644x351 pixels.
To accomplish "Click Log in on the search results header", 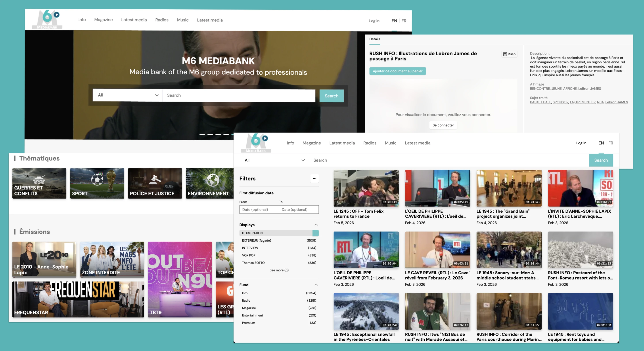I will point(581,143).
